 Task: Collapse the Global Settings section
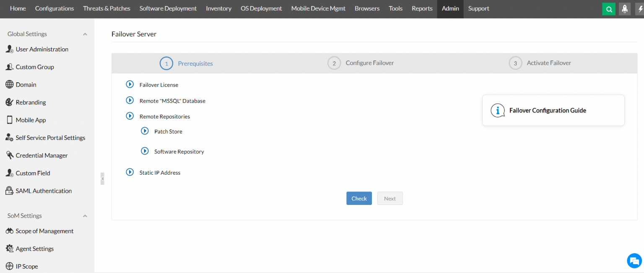click(85, 34)
